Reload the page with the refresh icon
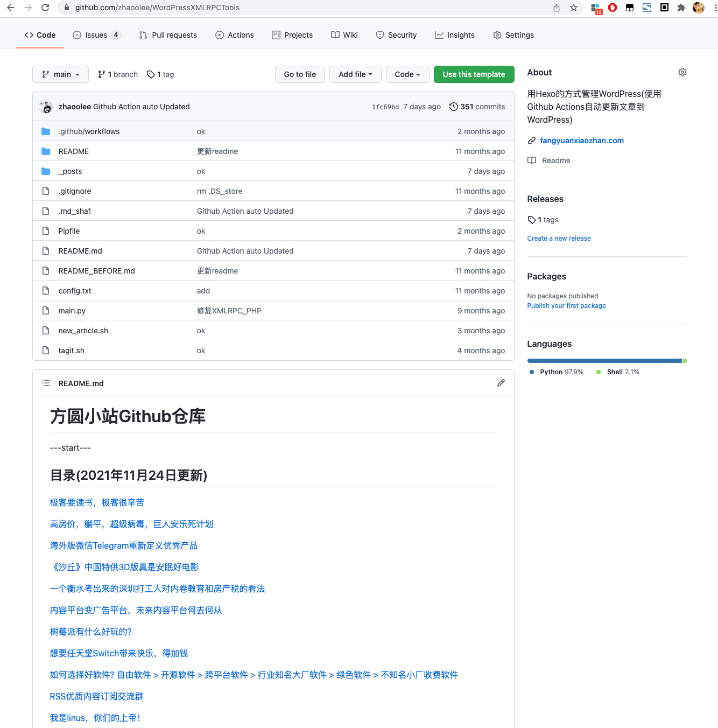 click(x=45, y=8)
